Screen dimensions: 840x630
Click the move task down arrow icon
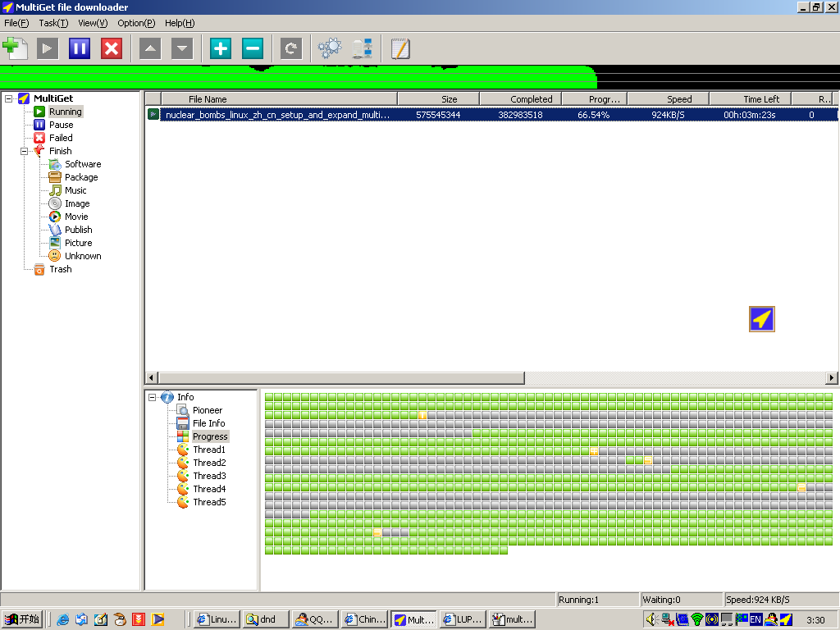(x=182, y=48)
